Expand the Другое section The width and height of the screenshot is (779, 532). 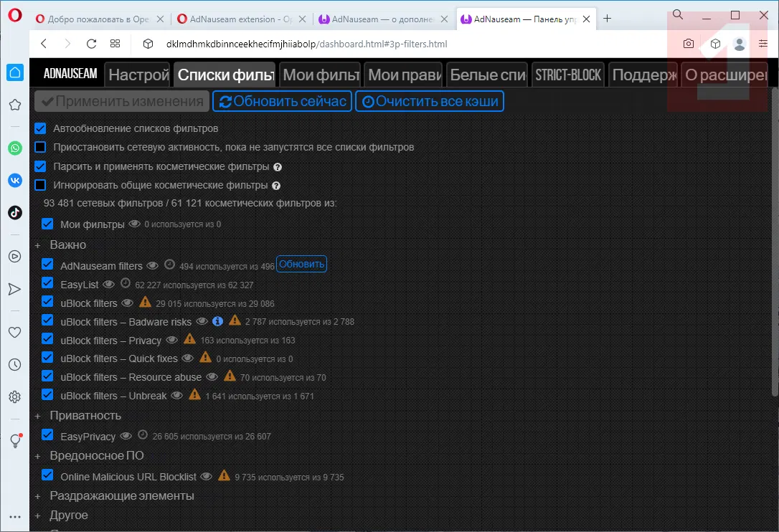69,515
